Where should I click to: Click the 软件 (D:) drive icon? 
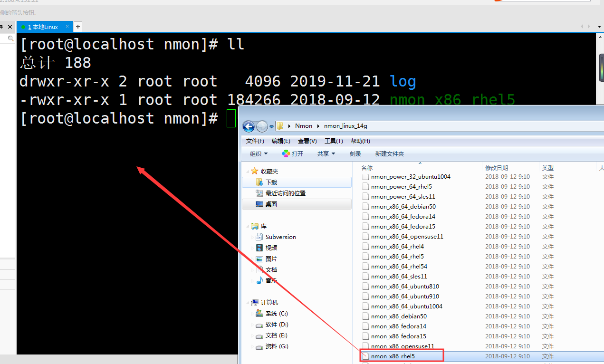(259, 325)
